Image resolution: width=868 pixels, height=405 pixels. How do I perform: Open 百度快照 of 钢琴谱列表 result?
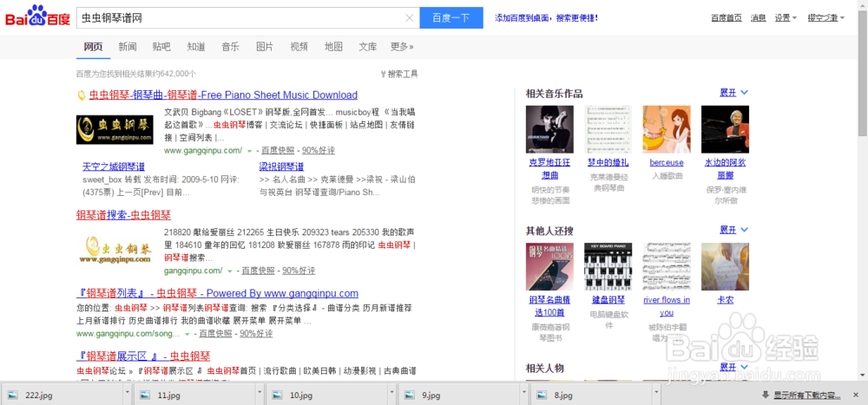point(216,334)
